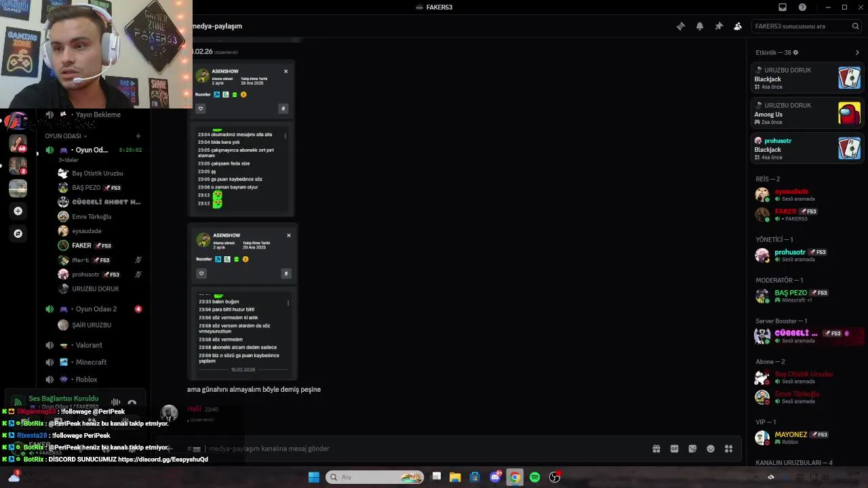Select Emre Türkoğlu in the voice channel list
This screenshot has width=868, height=488.
point(100,217)
